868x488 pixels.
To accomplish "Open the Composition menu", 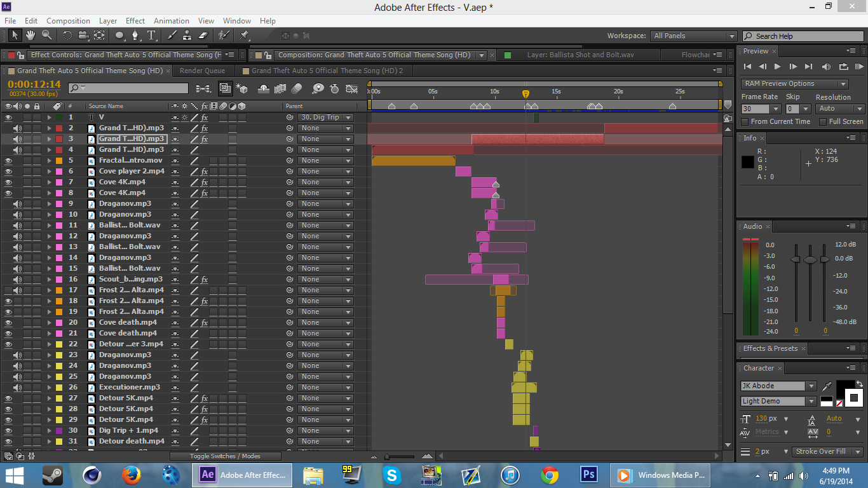I will click(68, 21).
